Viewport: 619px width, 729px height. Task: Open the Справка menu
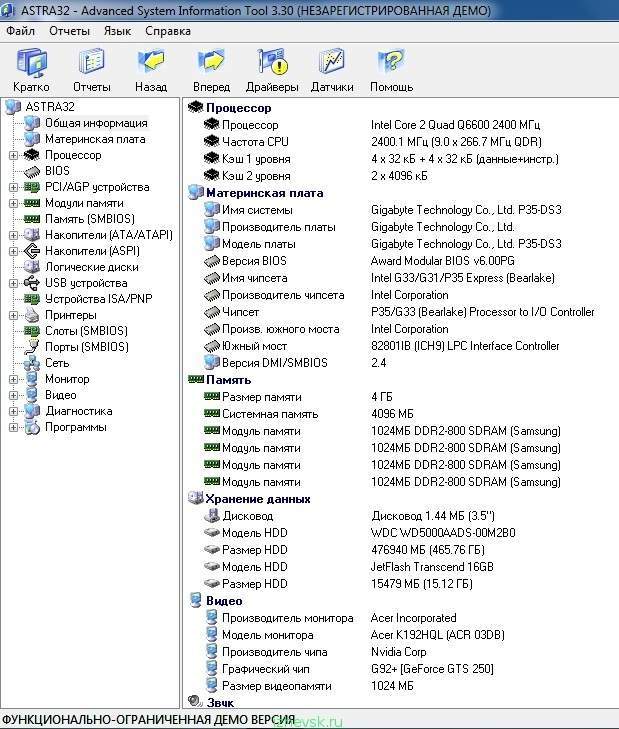168,31
